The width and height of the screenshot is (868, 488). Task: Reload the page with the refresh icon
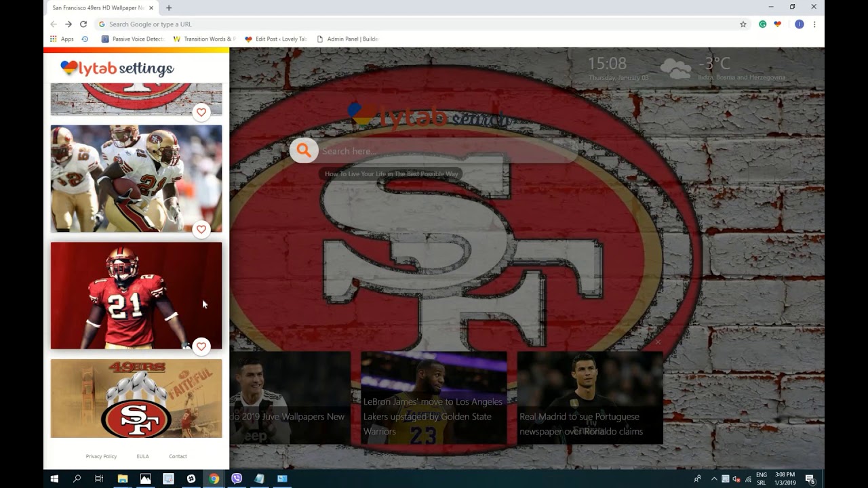click(83, 24)
